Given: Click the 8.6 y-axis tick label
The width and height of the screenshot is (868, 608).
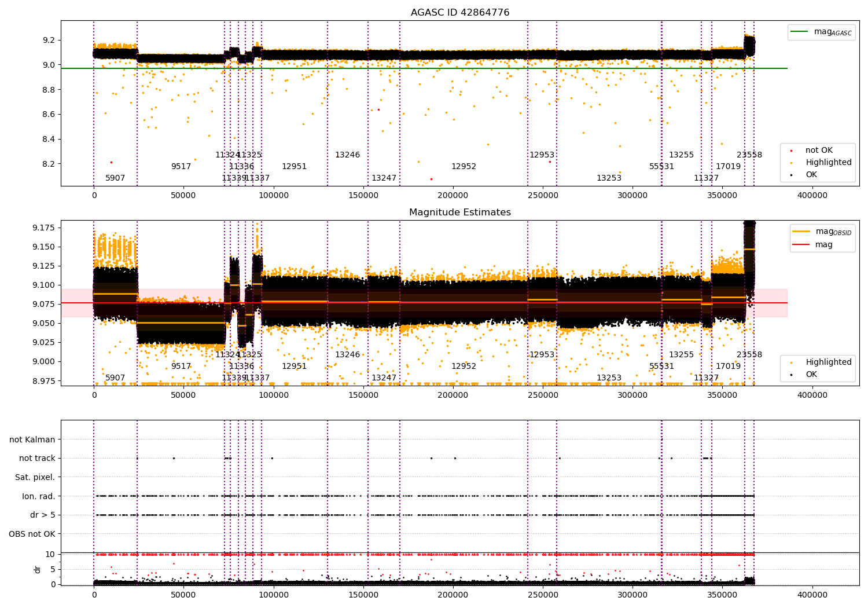Looking at the screenshot, I should 49,114.
